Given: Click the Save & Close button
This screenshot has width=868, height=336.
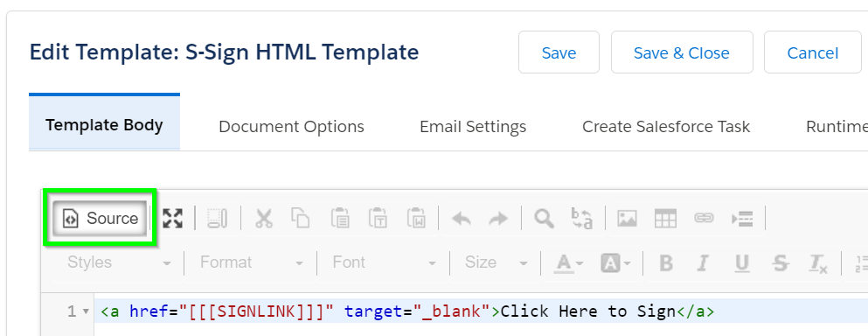Looking at the screenshot, I should [x=682, y=52].
